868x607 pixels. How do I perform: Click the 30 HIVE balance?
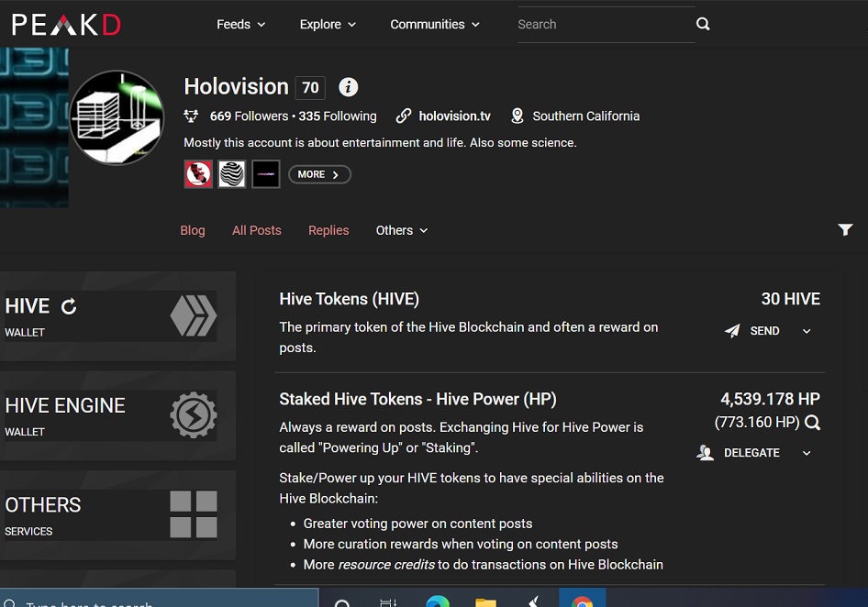(x=791, y=299)
